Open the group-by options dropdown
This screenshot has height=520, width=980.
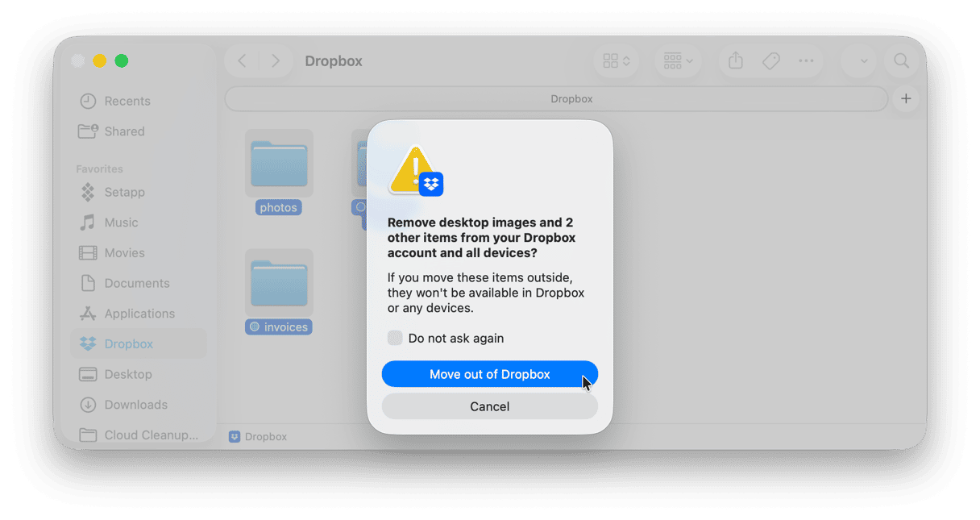[678, 61]
